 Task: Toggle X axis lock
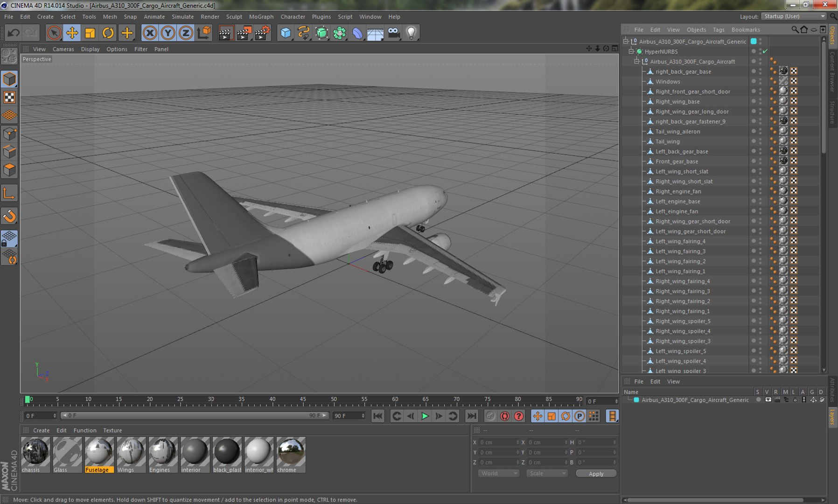150,33
